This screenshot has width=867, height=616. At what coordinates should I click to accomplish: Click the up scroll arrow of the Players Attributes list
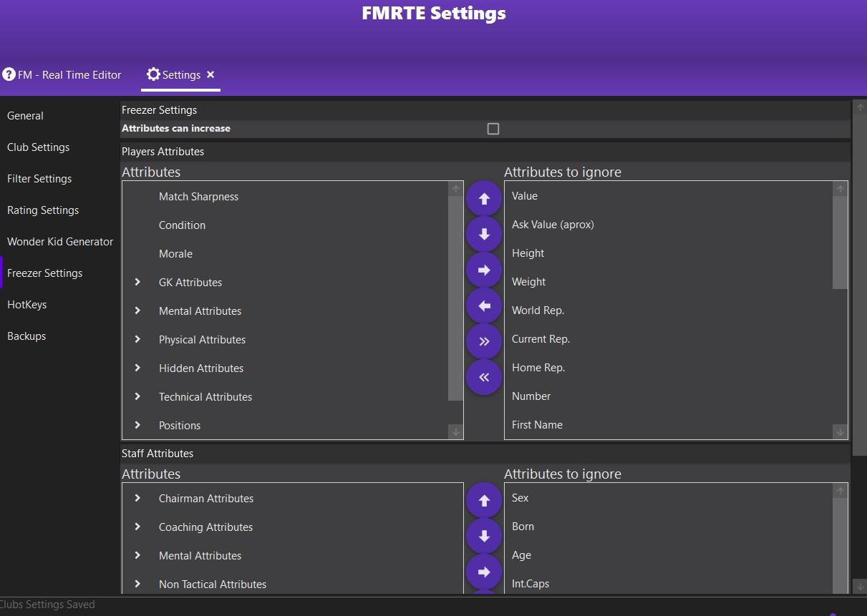455,189
